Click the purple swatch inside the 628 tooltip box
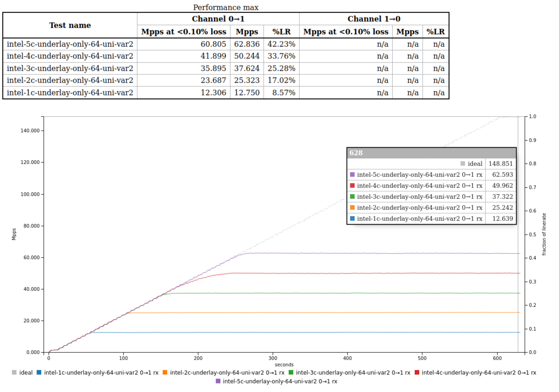559x392 pixels. point(352,175)
